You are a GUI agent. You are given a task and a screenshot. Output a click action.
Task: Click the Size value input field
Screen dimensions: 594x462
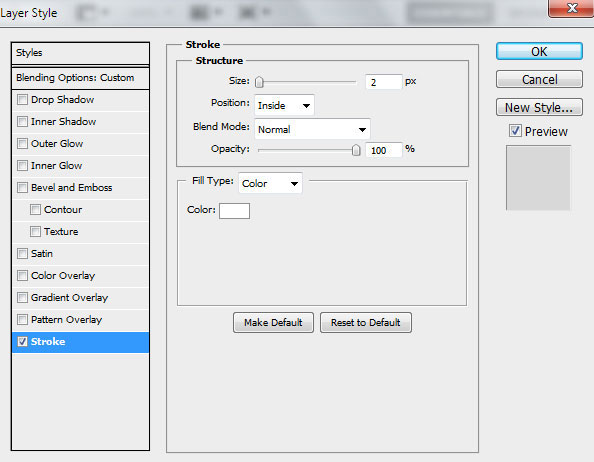point(383,82)
